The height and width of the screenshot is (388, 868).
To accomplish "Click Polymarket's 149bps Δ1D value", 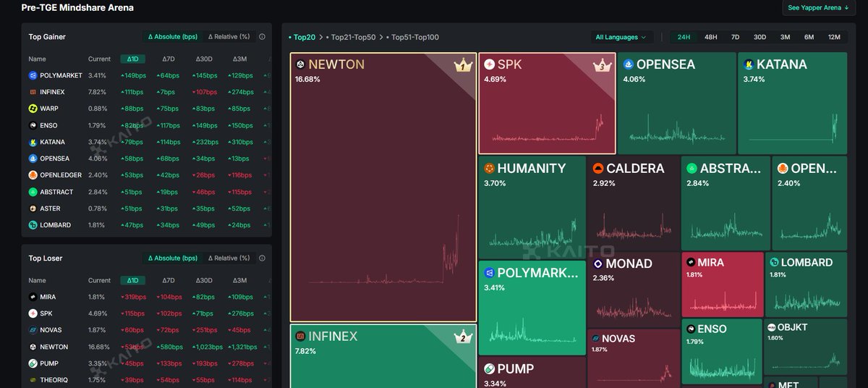I will point(135,75).
